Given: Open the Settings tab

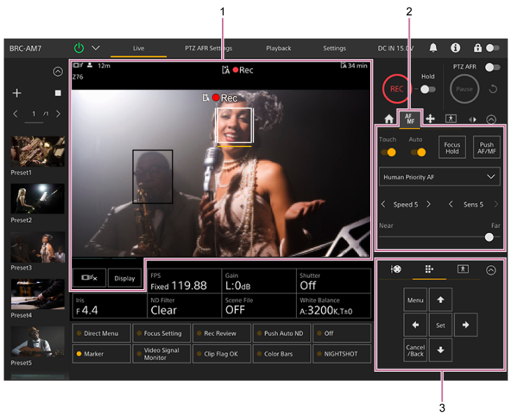Looking at the screenshot, I should point(334,48).
